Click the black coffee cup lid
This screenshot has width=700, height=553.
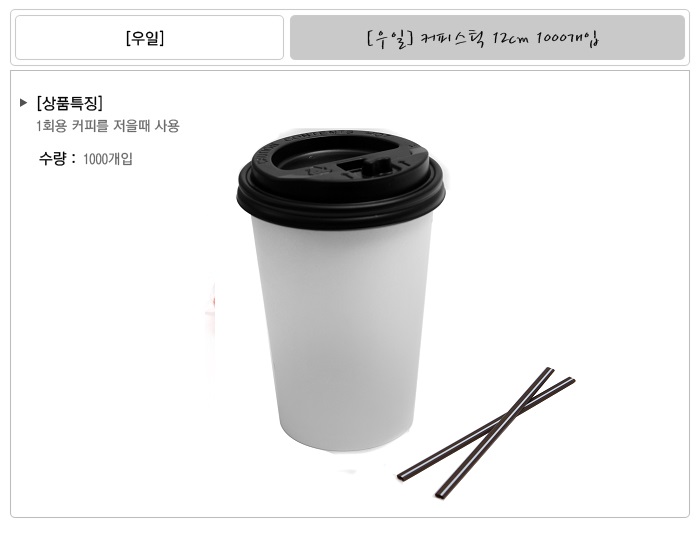pos(341,179)
